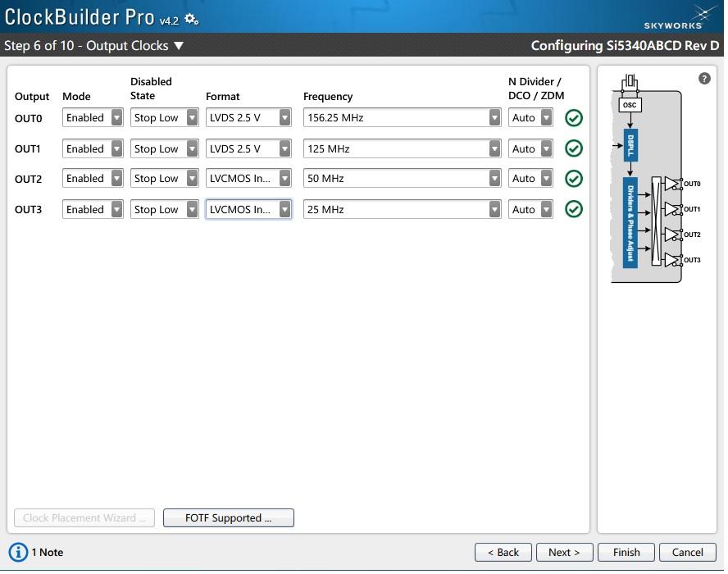Open OUT0 N Divider Auto dropdown
The height and width of the screenshot is (574, 728).
click(x=530, y=117)
